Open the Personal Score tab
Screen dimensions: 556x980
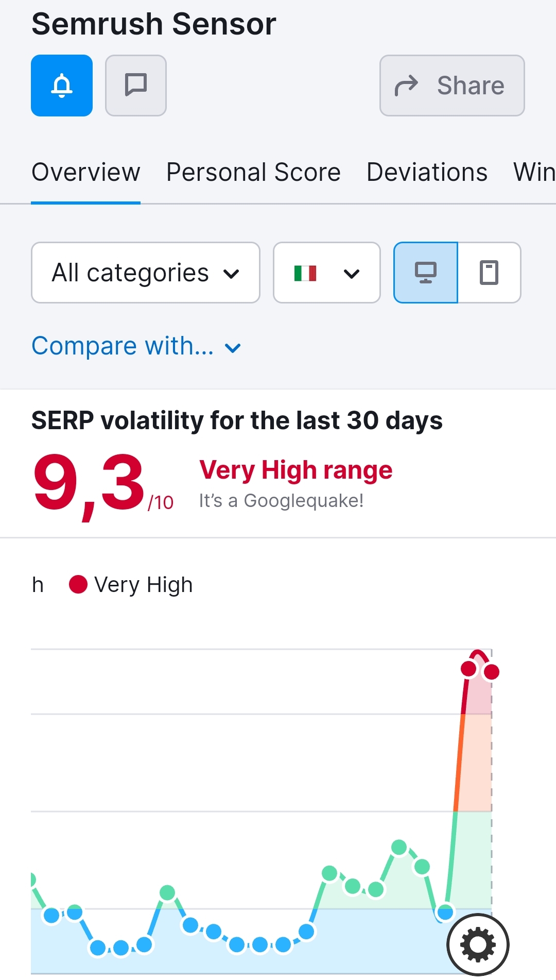pyautogui.click(x=253, y=172)
